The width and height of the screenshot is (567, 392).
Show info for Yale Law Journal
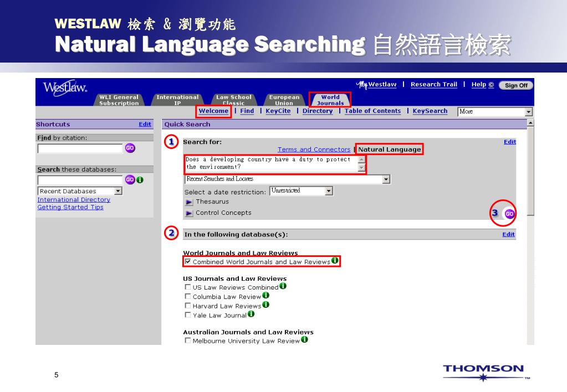(251, 314)
